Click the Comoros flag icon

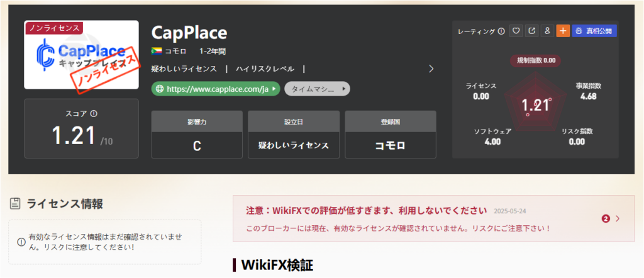[x=156, y=52]
